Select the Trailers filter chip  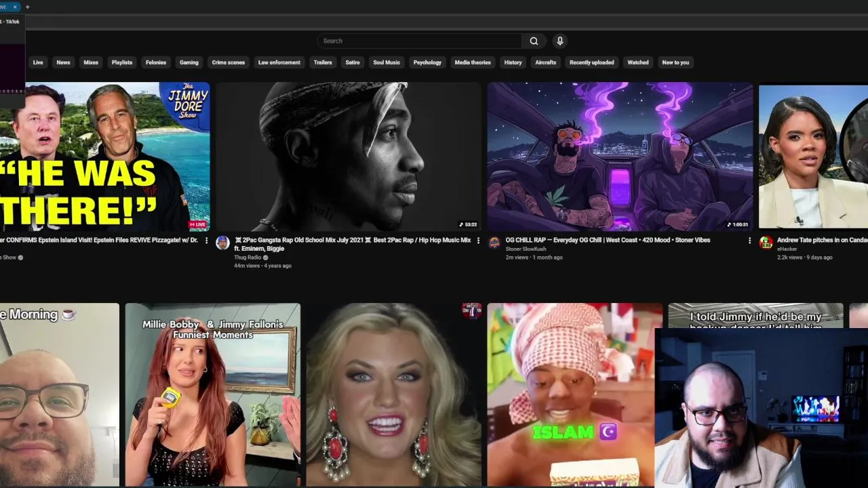point(323,62)
